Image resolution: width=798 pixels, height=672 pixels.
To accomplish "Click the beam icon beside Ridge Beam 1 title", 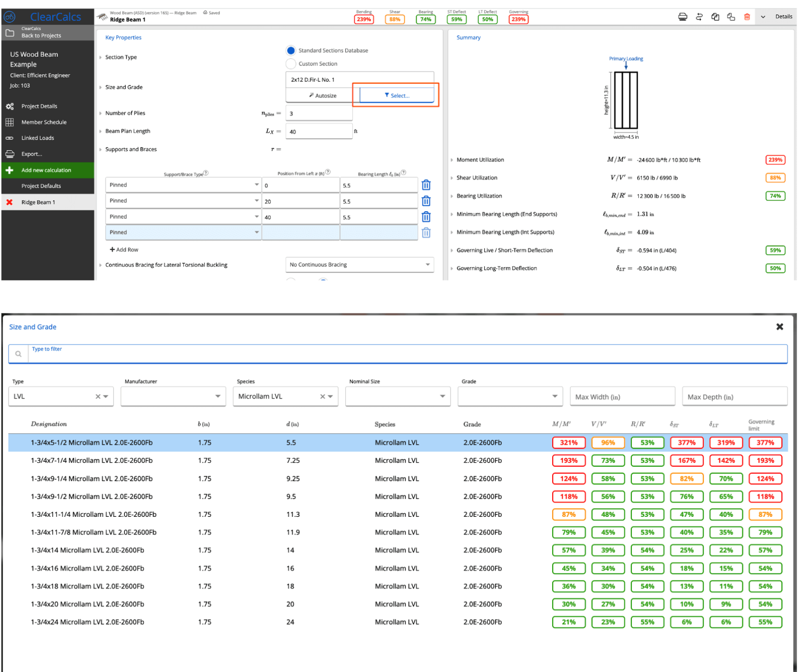I will (102, 17).
